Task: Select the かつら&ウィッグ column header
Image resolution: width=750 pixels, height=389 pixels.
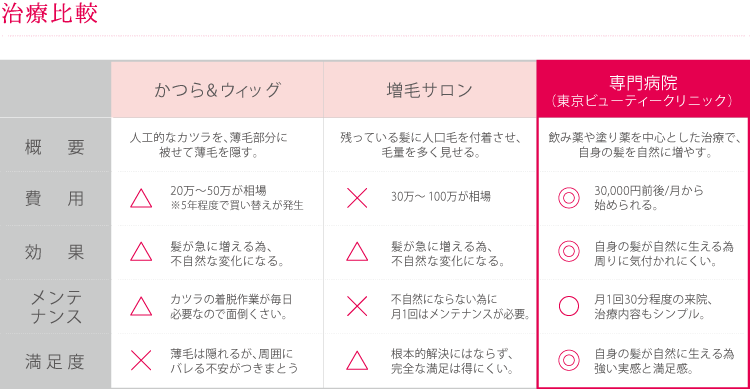Action: (217, 89)
